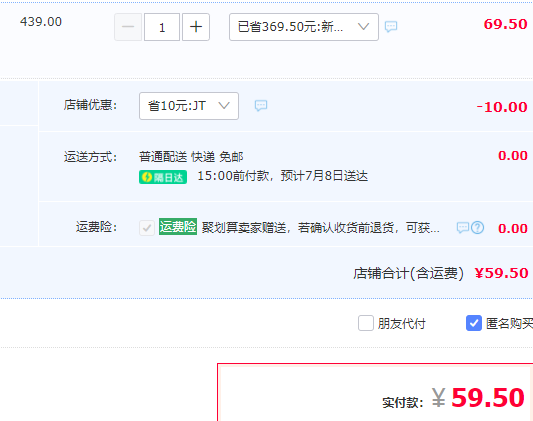This screenshot has height=421, width=533.
Task: Click the 普通配送 快递 免邮 shipping text
Action: pyautogui.click(x=191, y=157)
